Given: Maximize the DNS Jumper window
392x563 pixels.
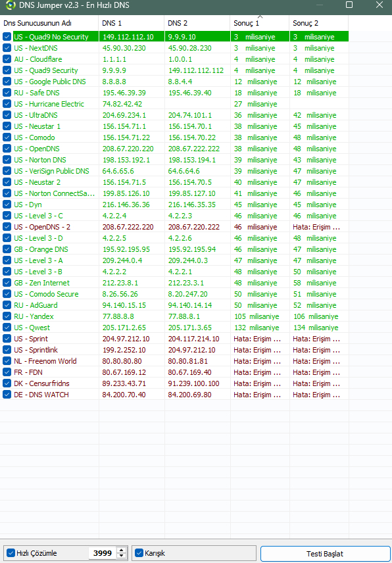Looking at the screenshot, I should pyautogui.click(x=349, y=5).
